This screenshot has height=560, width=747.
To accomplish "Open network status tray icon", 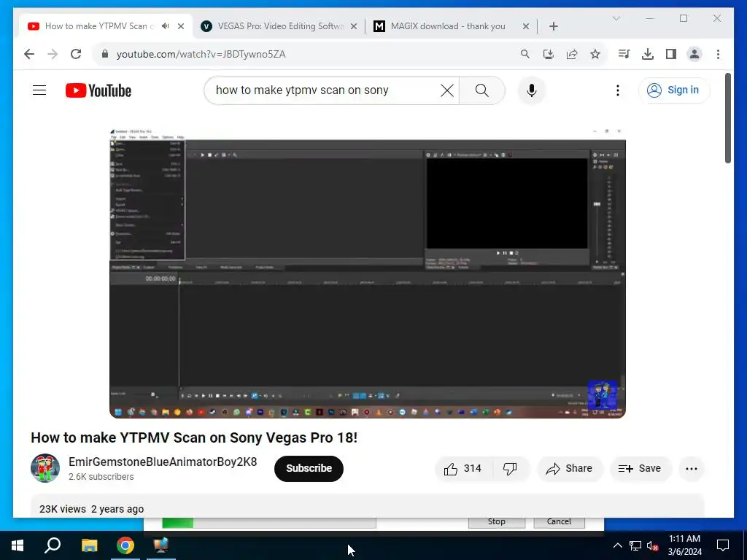I will click(635, 545).
